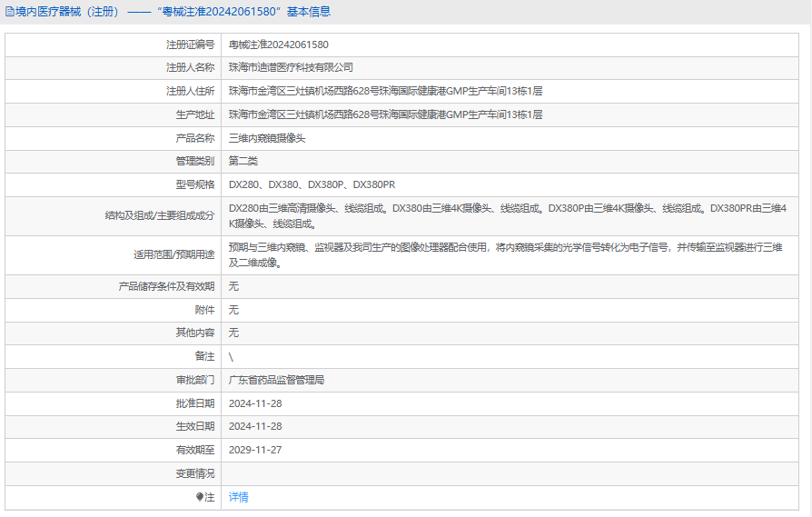Click the 注册人名称 row label
Screen dimensions: 812x517
pyautogui.click(x=190, y=67)
